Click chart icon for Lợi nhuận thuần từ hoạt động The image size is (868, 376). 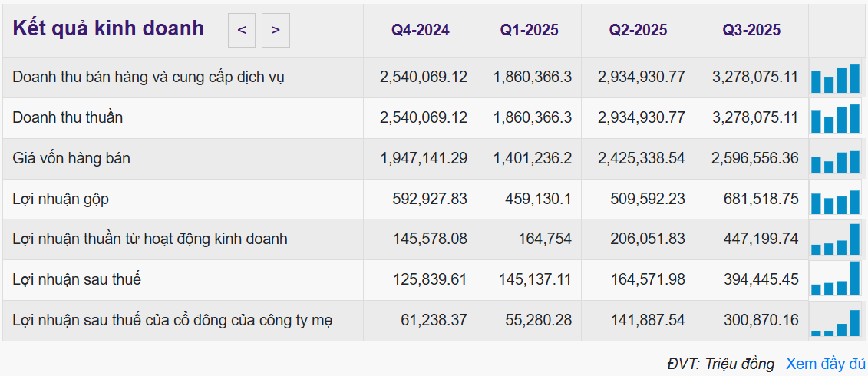[x=836, y=239]
